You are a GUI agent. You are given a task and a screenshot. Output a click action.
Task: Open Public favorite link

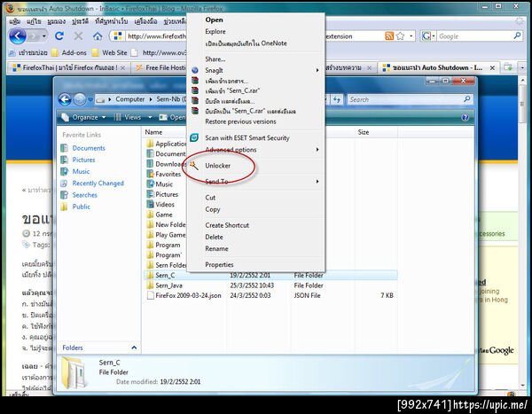[x=81, y=207]
